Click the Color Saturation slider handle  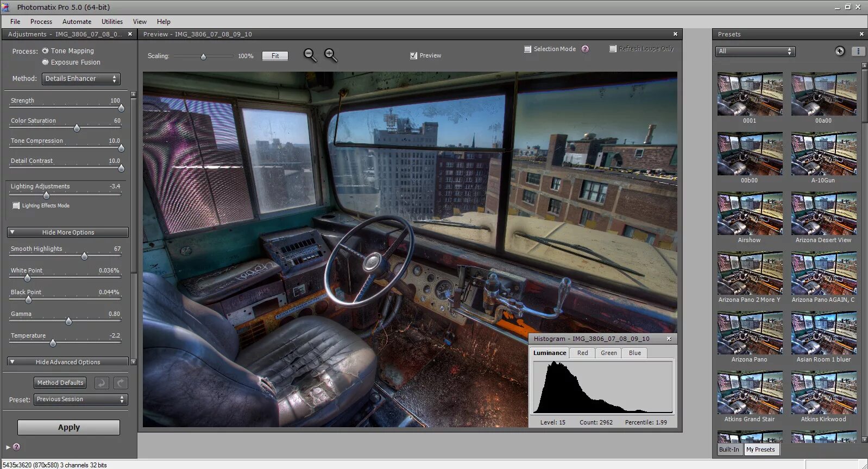(77, 128)
